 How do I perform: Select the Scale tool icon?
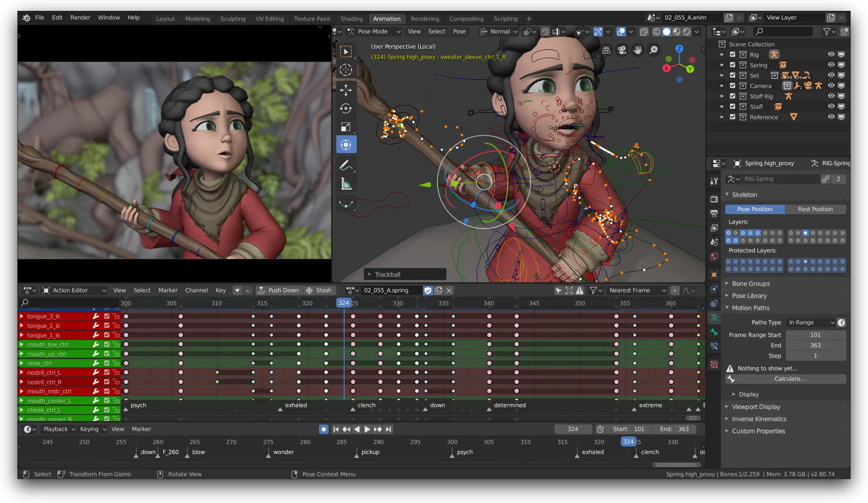(346, 127)
